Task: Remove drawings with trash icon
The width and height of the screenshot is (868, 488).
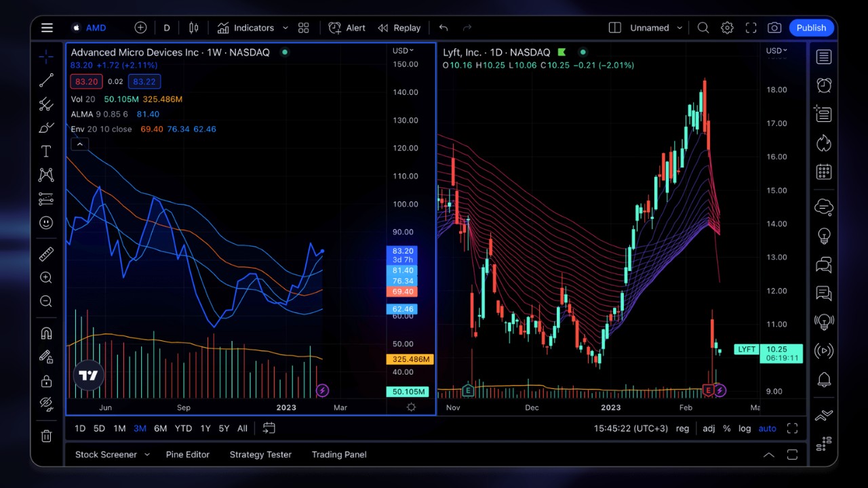Action: [46, 436]
